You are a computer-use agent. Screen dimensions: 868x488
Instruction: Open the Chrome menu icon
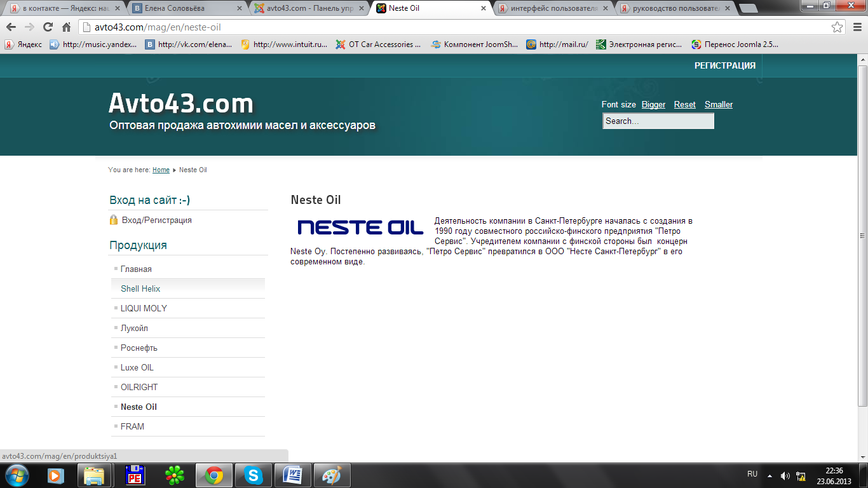(x=857, y=27)
